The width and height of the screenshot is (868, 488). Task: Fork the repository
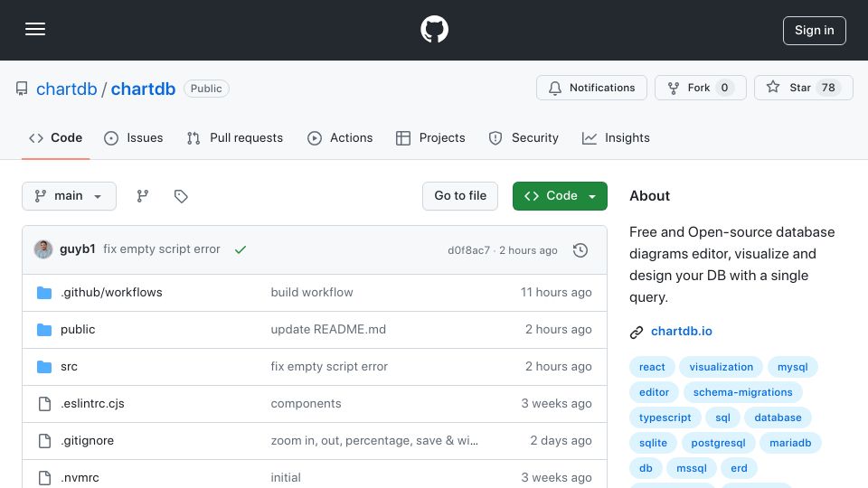(x=700, y=88)
